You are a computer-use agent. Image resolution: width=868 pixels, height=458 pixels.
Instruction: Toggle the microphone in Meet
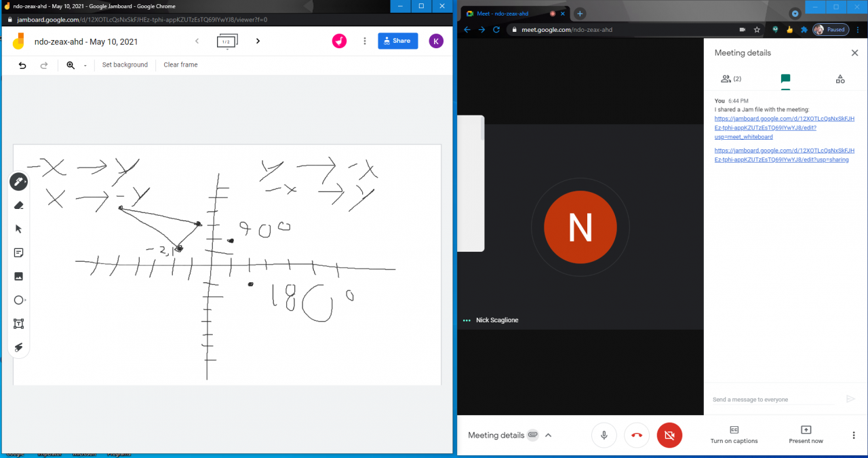tap(604, 435)
